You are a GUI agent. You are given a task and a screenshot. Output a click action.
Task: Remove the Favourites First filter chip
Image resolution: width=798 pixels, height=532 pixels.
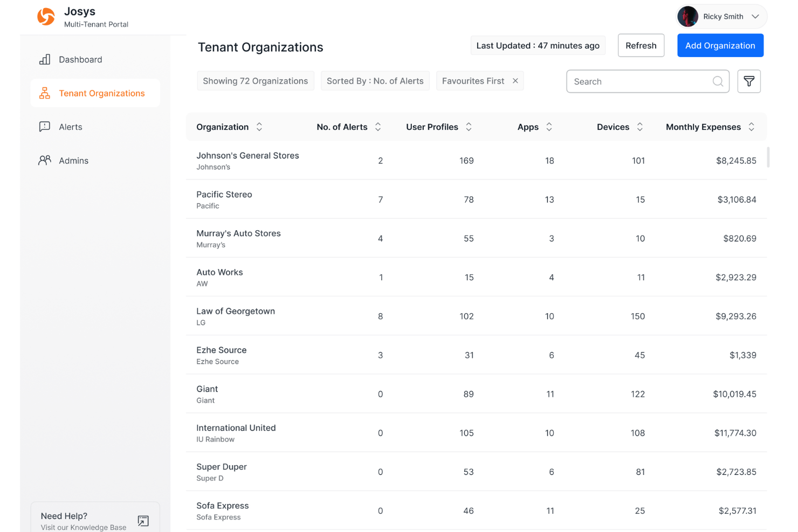[515, 81]
